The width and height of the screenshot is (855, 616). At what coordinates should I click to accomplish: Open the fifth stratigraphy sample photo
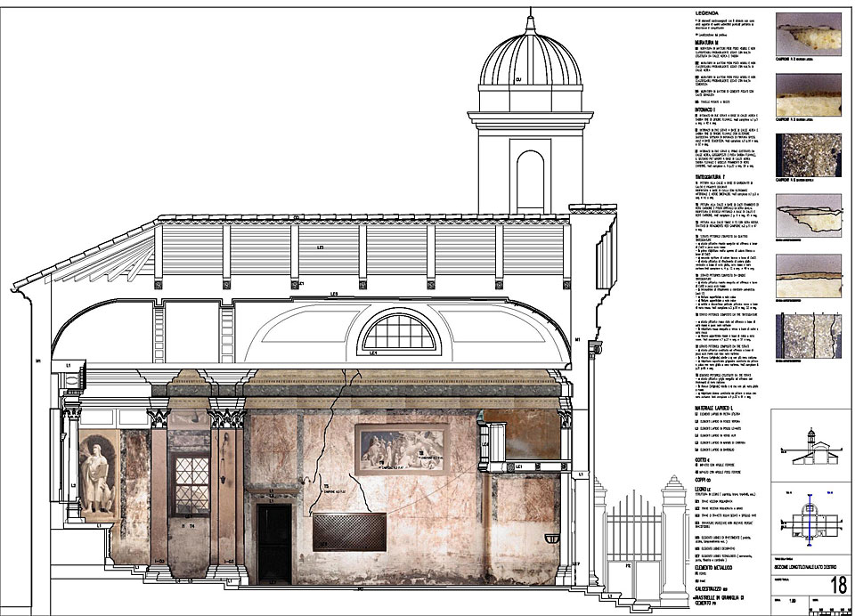click(809, 275)
